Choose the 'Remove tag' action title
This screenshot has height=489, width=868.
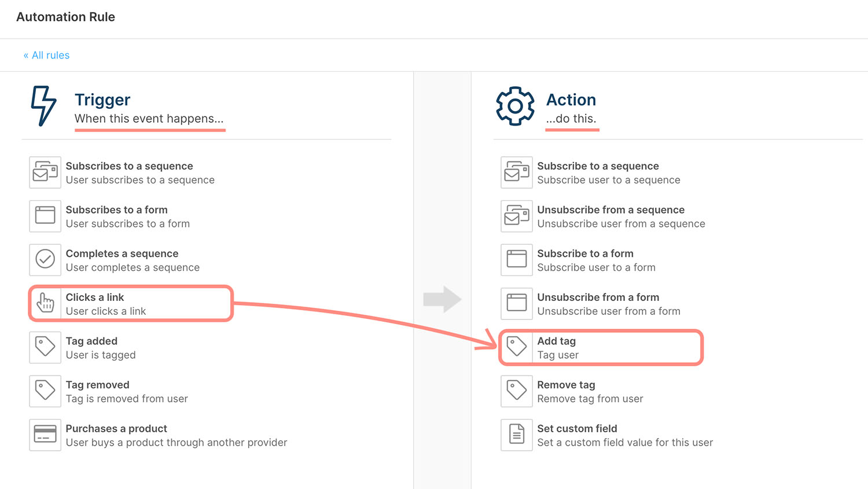[x=566, y=385]
